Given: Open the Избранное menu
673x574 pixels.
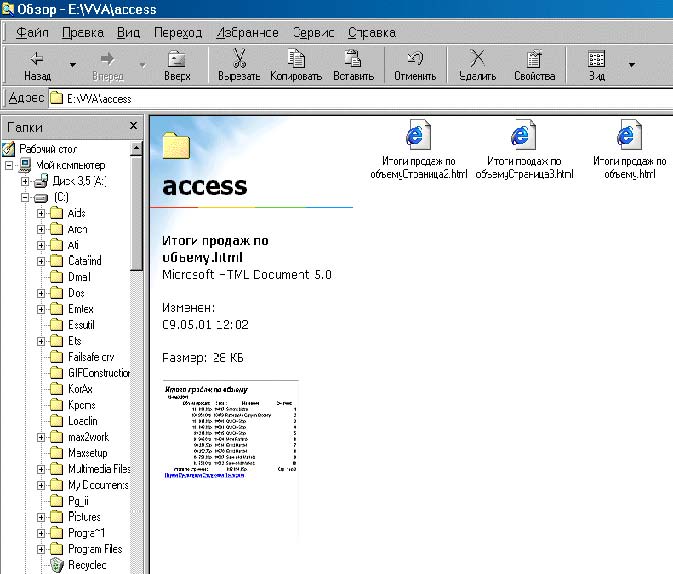Looking at the screenshot, I should [x=246, y=32].
